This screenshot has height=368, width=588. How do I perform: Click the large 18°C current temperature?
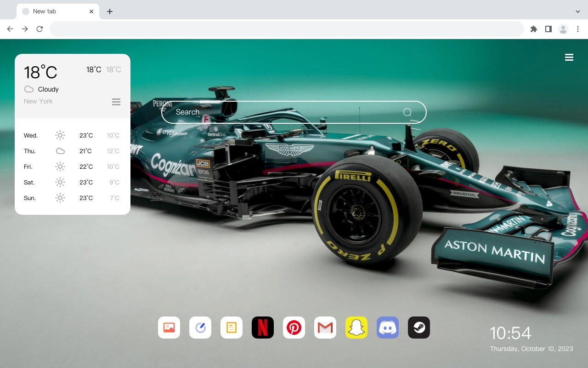coord(40,72)
